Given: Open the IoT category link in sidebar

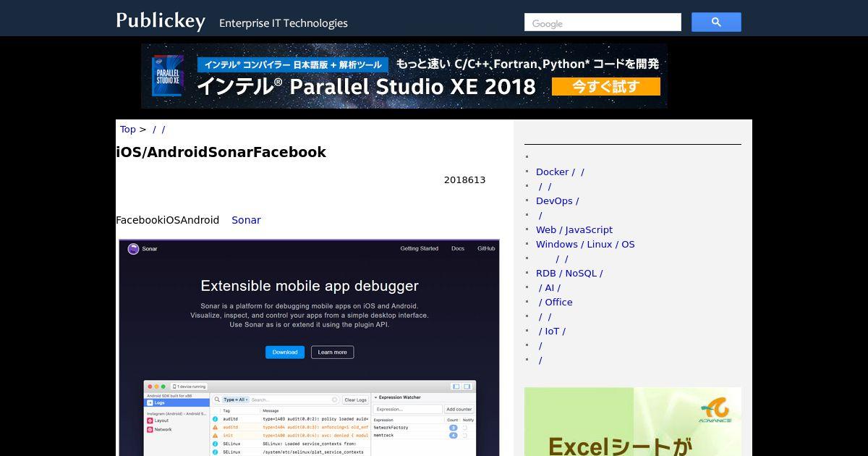Looking at the screenshot, I should click(x=553, y=331).
